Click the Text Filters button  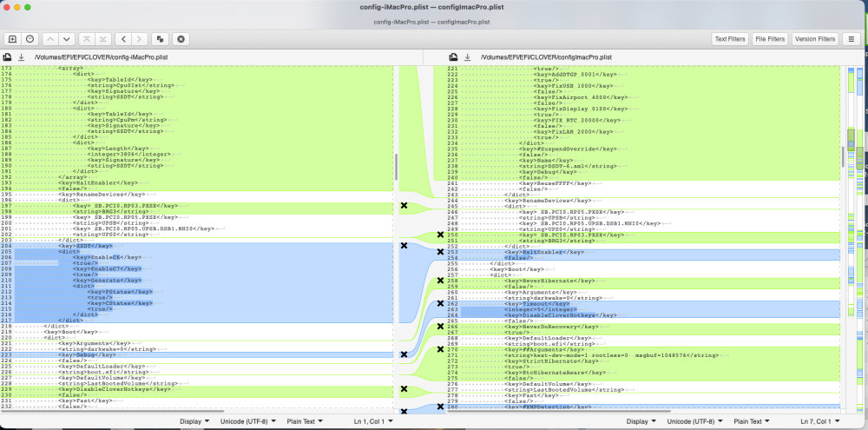point(729,39)
